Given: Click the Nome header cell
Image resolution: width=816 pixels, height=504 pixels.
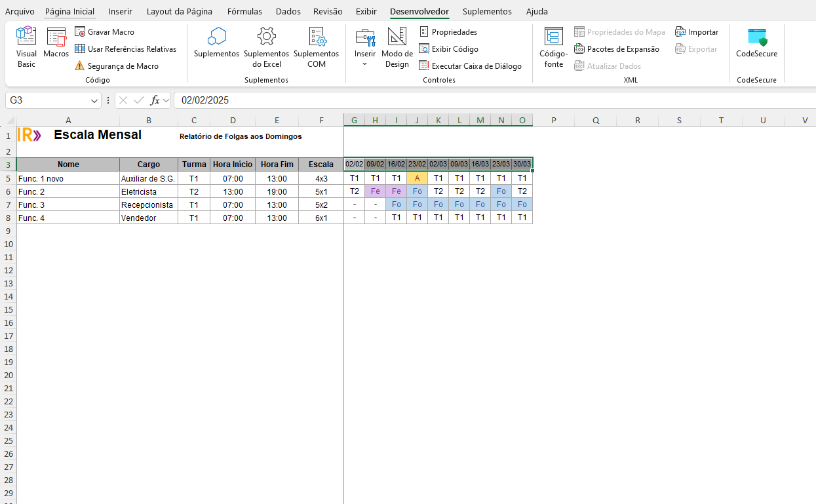Looking at the screenshot, I should (x=68, y=165).
